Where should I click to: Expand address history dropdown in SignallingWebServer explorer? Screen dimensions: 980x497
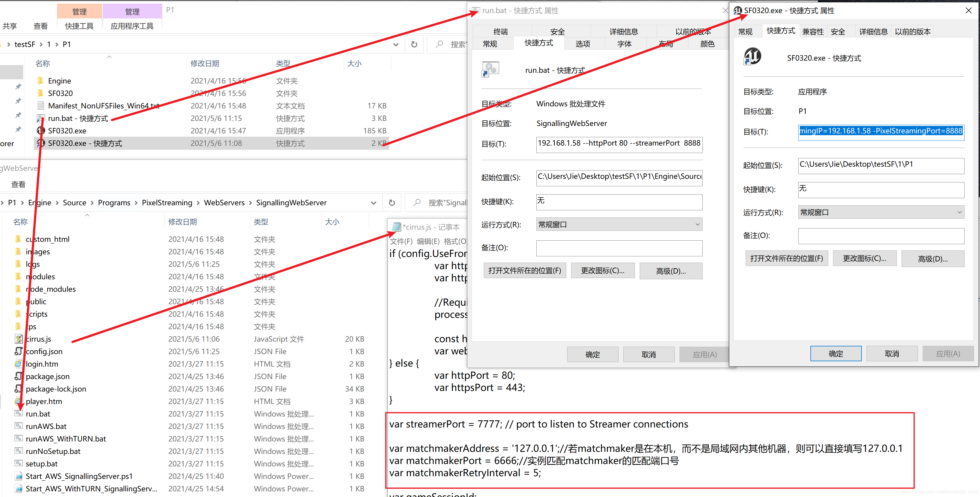(373, 203)
